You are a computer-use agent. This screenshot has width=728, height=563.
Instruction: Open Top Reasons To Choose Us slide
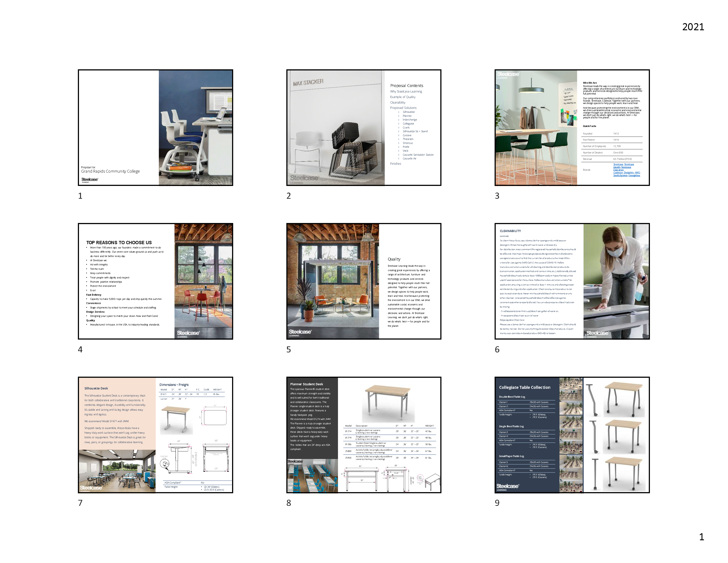155,281
